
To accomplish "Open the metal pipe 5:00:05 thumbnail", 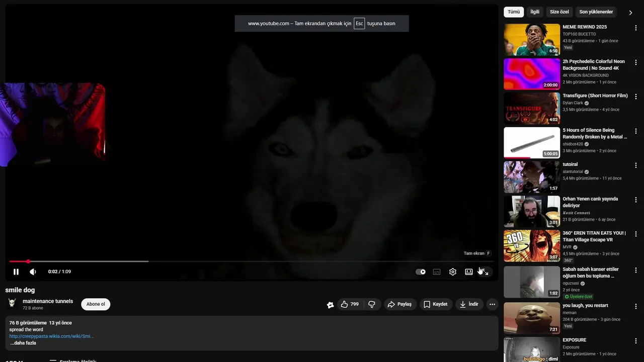I will click(x=532, y=143).
